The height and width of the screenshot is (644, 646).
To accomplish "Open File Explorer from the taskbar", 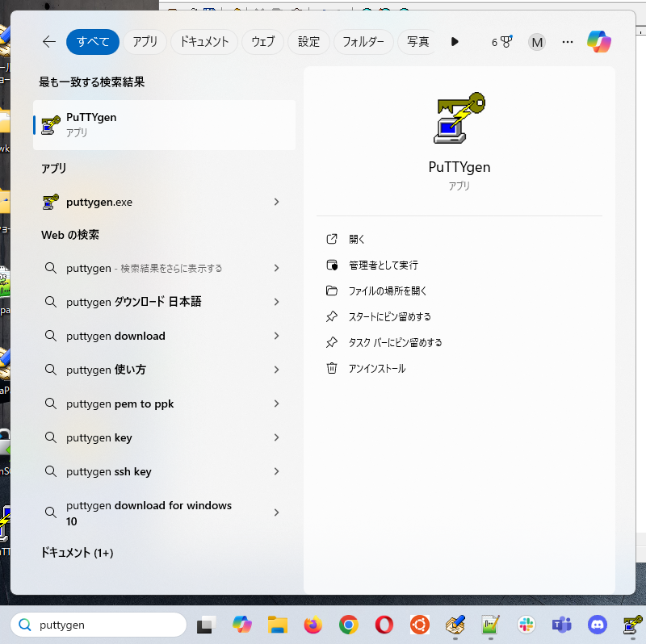I will click(x=278, y=625).
